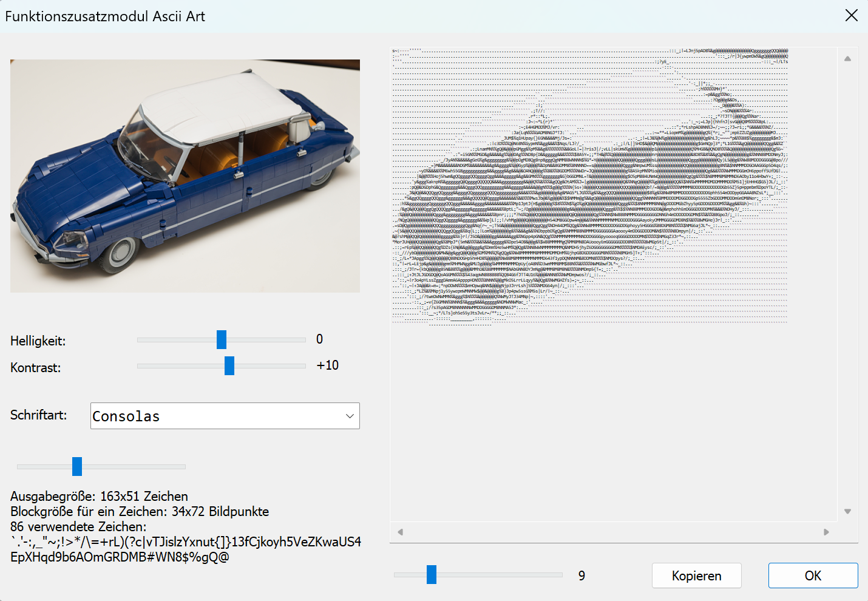Click the Kontrast slider handle
Viewport: 868px width, 601px height.
click(229, 366)
